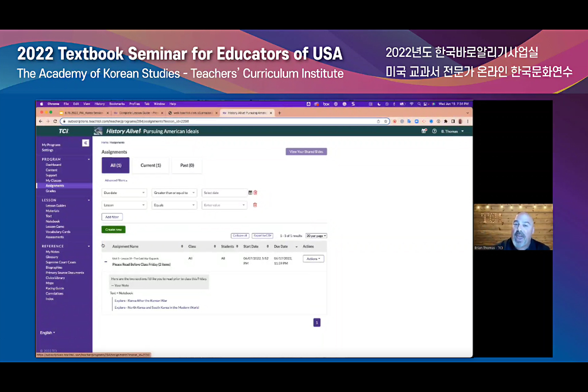Image resolution: width=588 pixels, height=392 pixels.
Task: Close the History Alive browser tab
Action: (271, 113)
